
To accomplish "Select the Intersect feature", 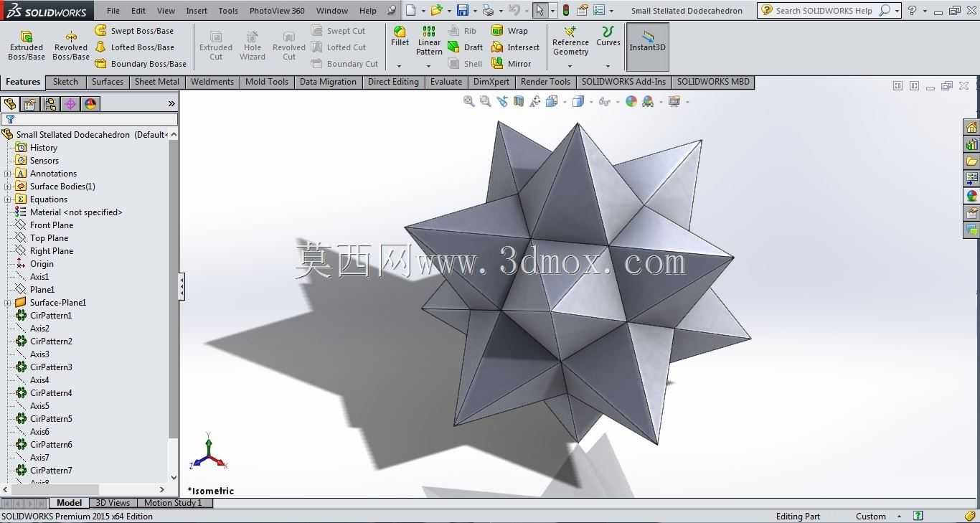I will (515, 47).
